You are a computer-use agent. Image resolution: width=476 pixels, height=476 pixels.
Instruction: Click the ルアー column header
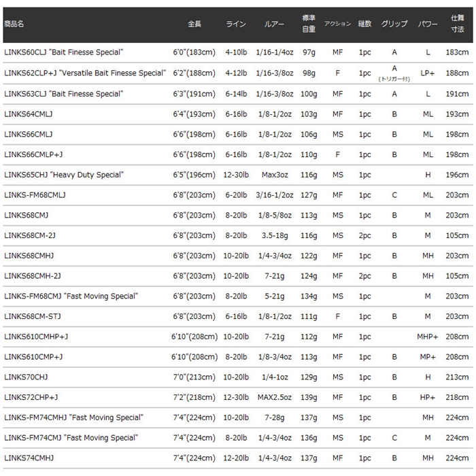[x=274, y=24]
